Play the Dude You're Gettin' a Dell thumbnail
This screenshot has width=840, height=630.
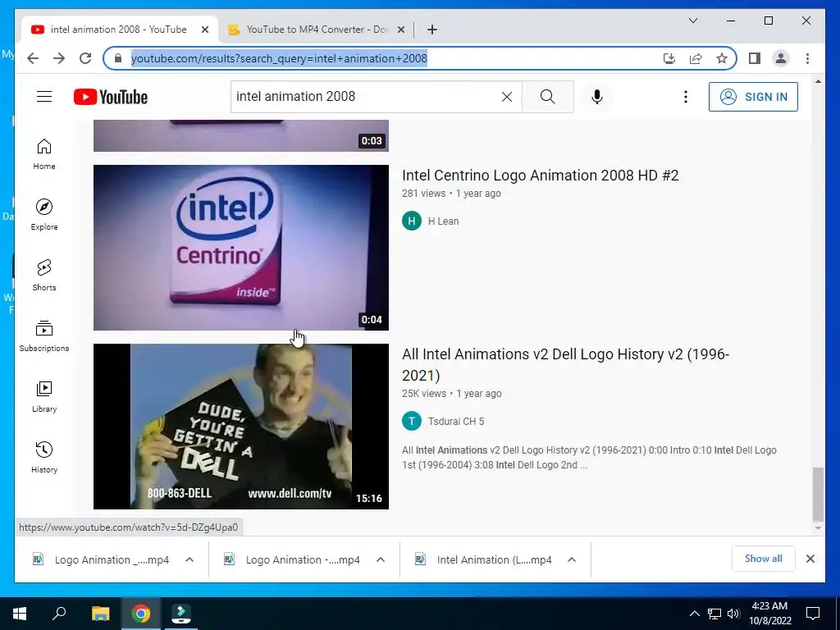click(x=241, y=427)
